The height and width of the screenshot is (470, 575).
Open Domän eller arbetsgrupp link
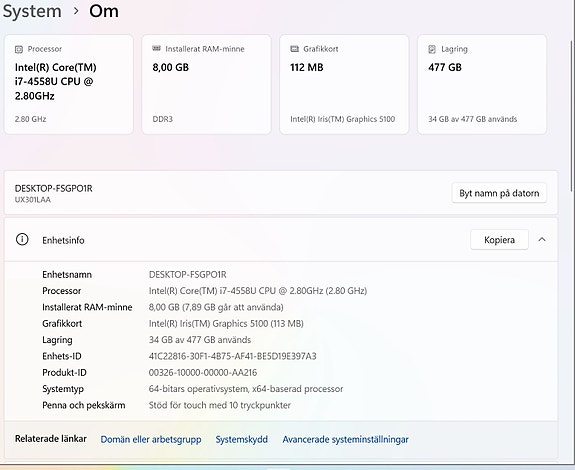[151, 439]
